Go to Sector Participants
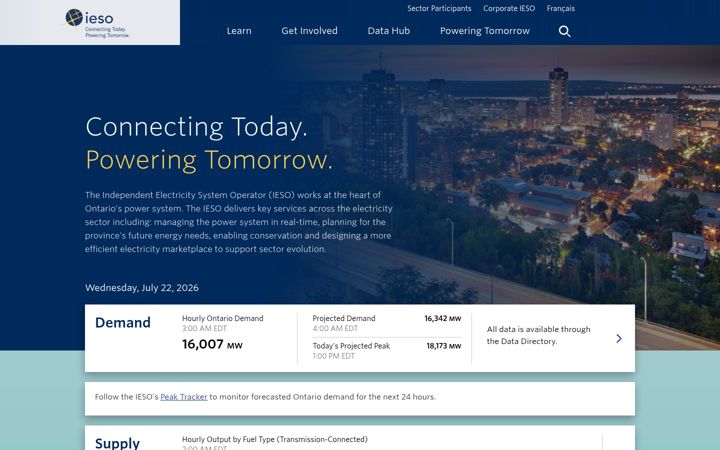This screenshot has width=720, height=450. [439, 8]
